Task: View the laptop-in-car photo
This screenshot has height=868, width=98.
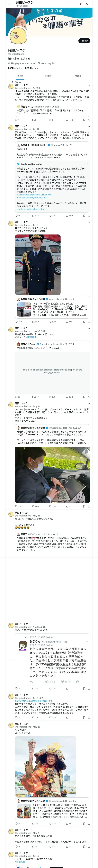Action: pos(52,475)
